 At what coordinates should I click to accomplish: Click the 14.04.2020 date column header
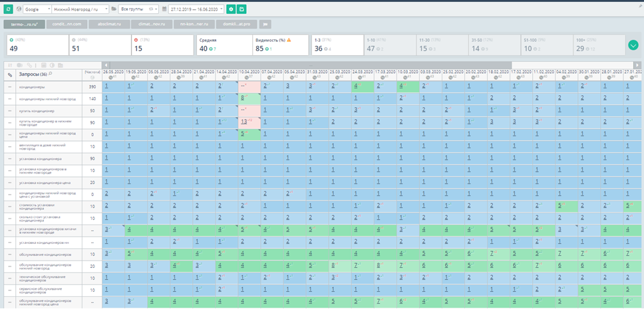coord(227,74)
